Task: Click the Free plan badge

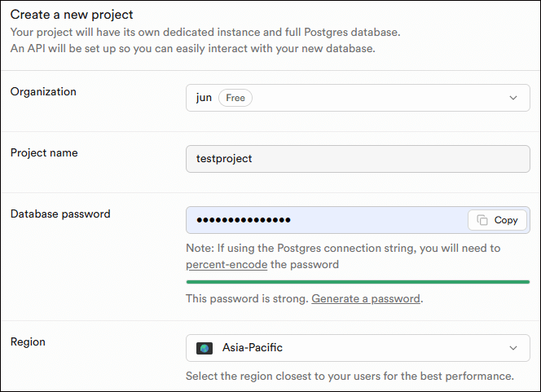Action: coord(235,98)
